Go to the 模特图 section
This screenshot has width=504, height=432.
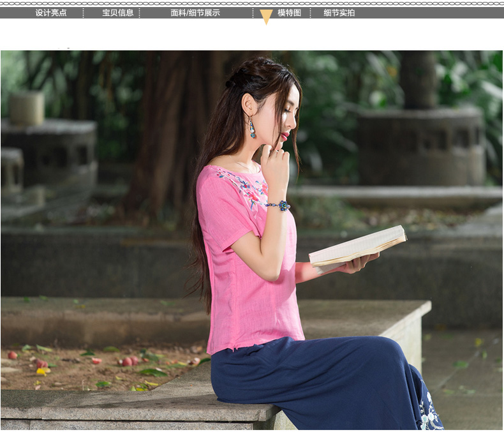pyautogui.click(x=289, y=13)
